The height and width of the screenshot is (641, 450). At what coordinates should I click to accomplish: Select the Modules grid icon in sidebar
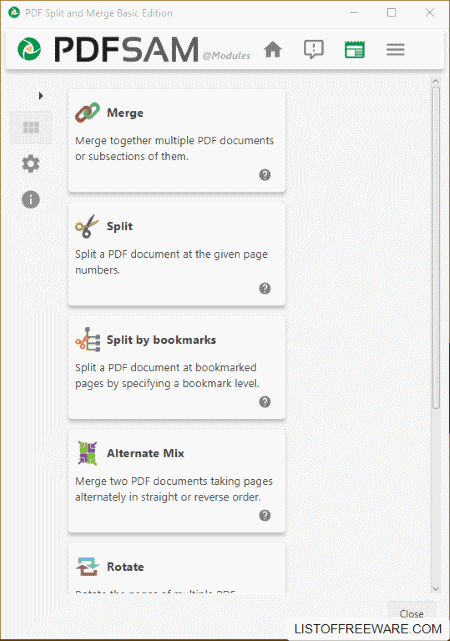(x=31, y=128)
